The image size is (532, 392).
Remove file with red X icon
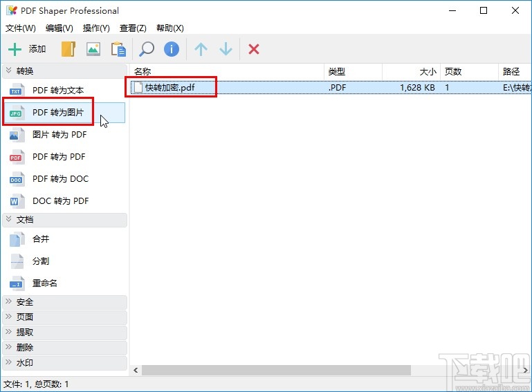(254, 49)
